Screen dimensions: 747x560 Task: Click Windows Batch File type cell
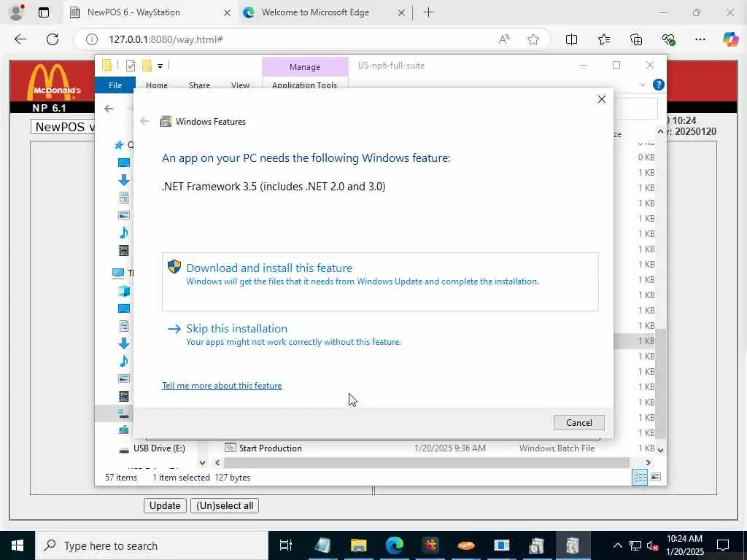(x=557, y=448)
